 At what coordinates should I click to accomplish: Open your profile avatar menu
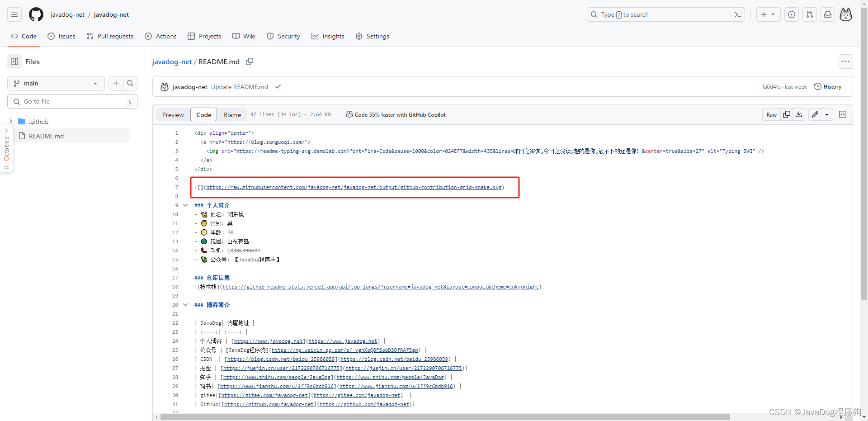point(846,14)
